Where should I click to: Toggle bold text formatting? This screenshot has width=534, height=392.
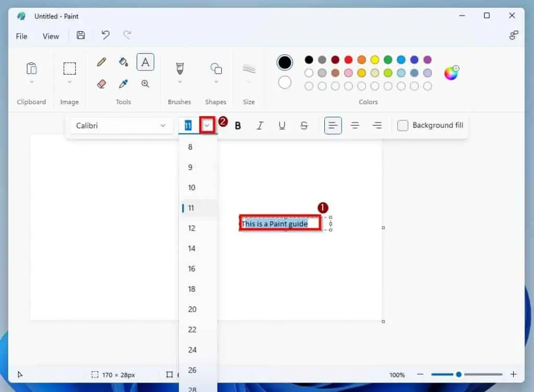tap(237, 125)
